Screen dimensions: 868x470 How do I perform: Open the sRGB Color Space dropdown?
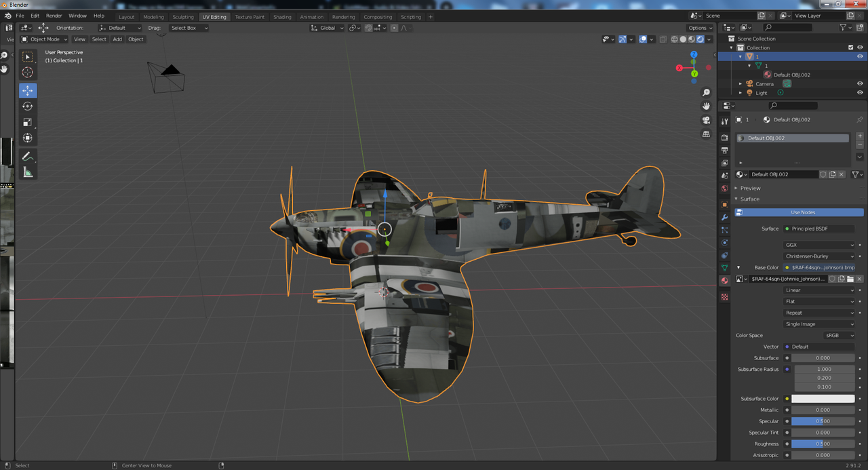(839, 335)
